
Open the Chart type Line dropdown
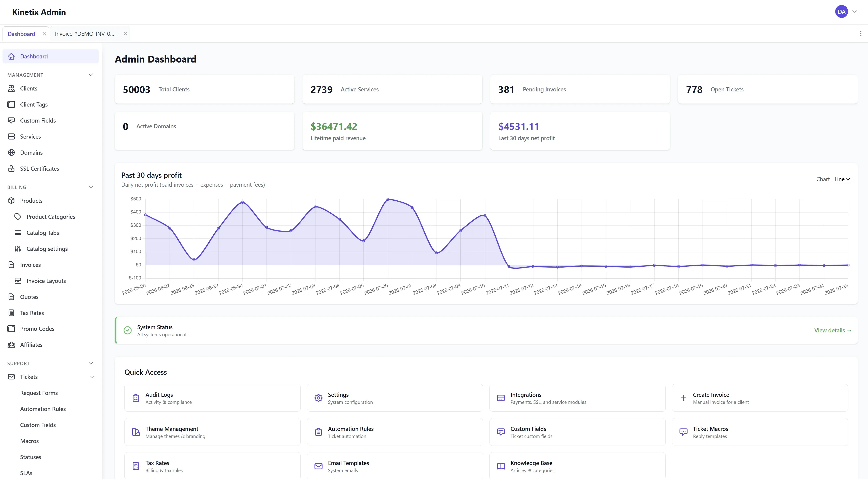[842, 179]
